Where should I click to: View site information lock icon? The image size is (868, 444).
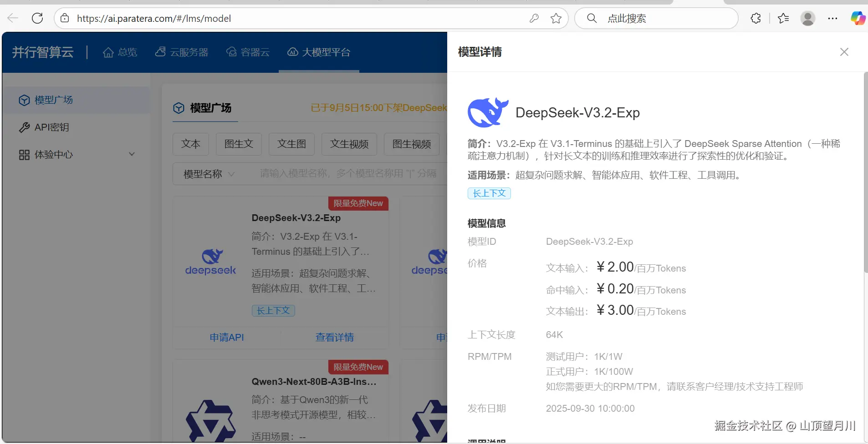[x=65, y=18]
